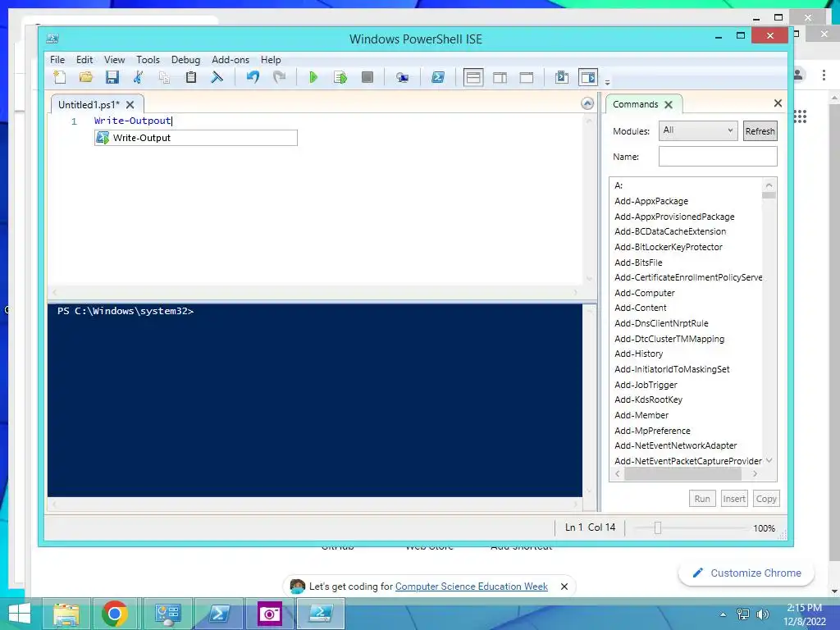Open the File menu
840x630 pixels.
57,59
